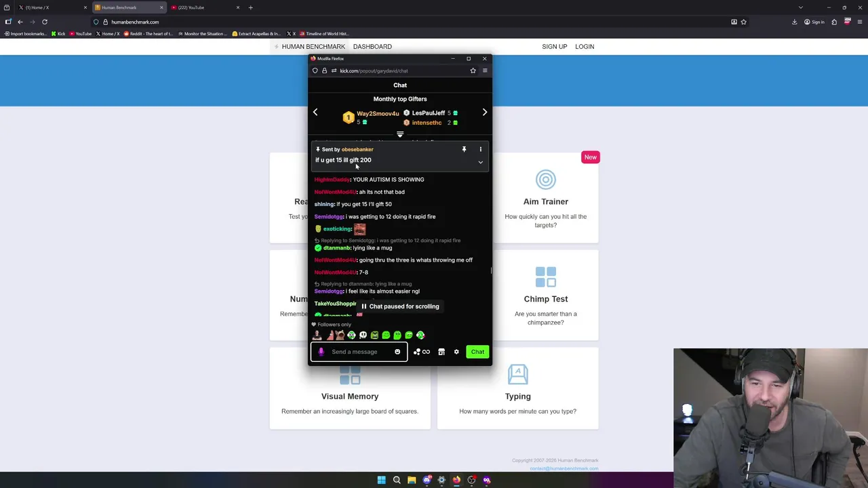
Task: Click the dtanmanb username in chat
Action: pyautogui.click(x=337, y=248)
